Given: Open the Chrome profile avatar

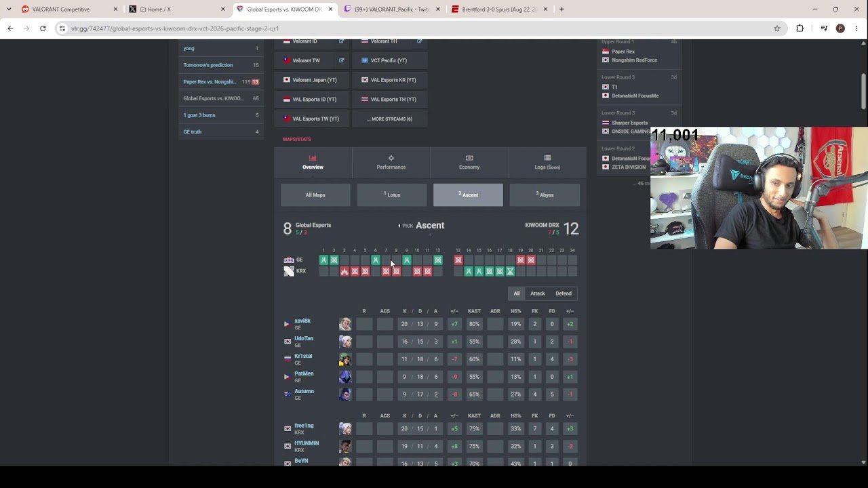Looking at the screenshot, I should 840,28.
